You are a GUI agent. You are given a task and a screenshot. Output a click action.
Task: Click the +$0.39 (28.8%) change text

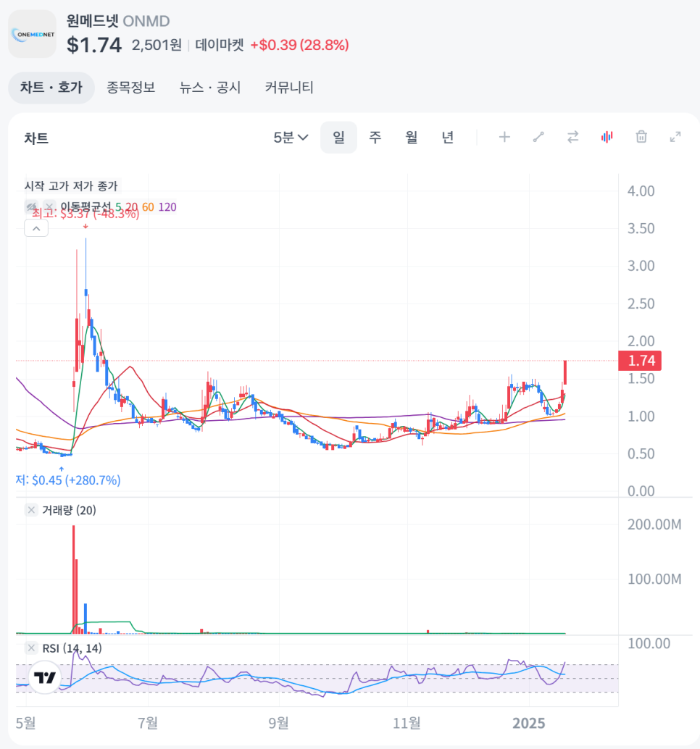click(x=299, y=45)
